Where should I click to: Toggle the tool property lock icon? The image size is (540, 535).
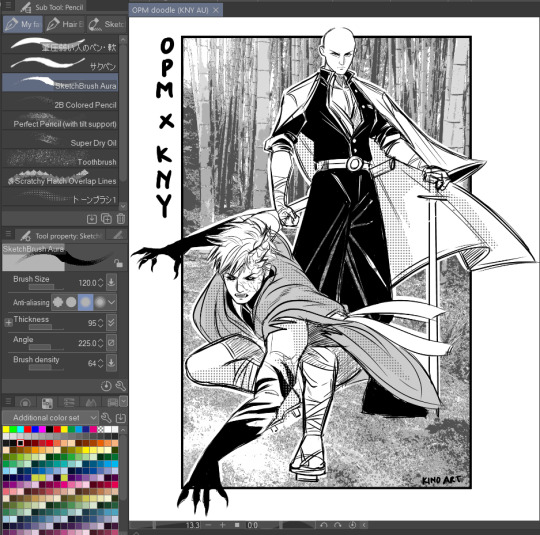[118, 263]
